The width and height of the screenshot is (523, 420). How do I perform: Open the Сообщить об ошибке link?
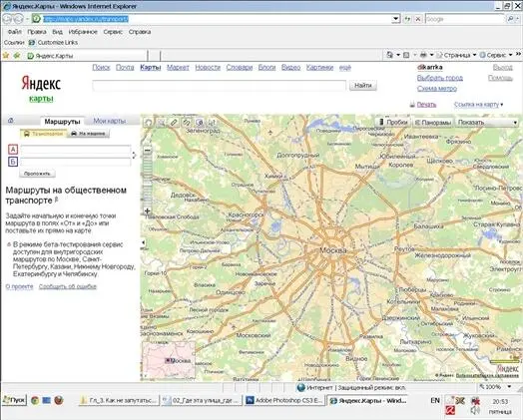click(68, 286)
